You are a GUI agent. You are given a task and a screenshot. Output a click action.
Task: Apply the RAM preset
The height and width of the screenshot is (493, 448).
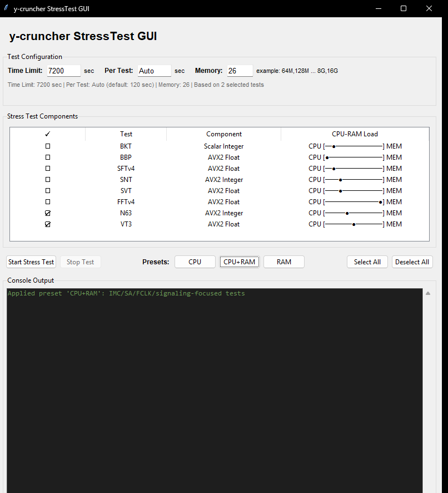[x=284, y=262]
